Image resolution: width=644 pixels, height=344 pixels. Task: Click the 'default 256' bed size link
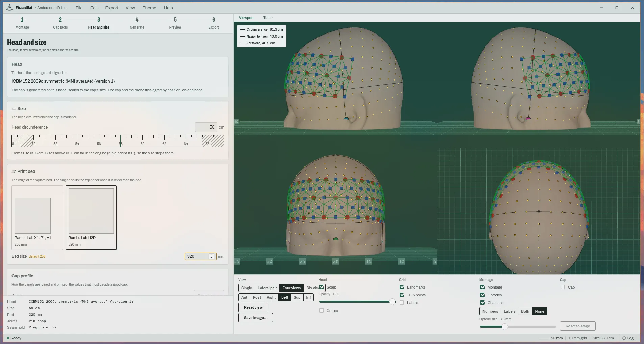[37, 257]
